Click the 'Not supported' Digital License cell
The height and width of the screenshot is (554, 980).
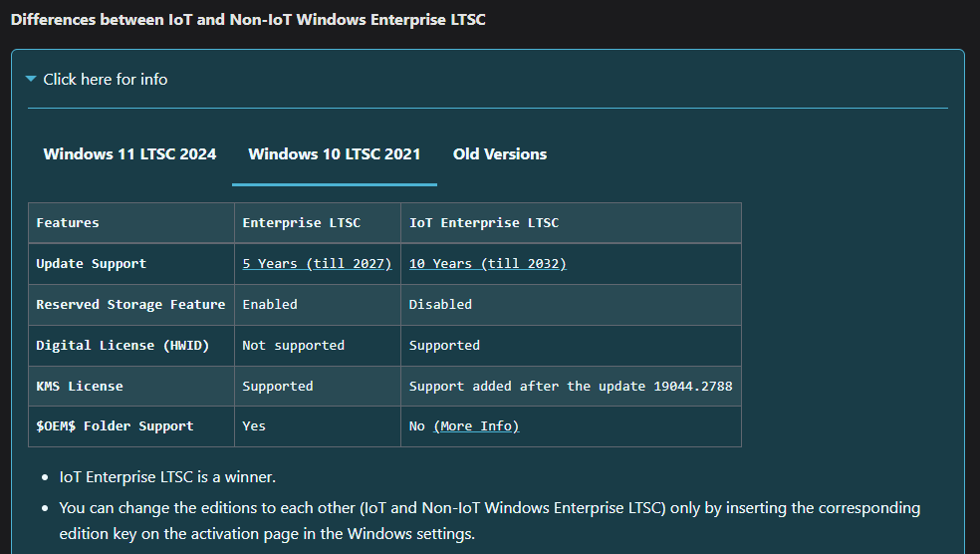(x=293, y=346)
